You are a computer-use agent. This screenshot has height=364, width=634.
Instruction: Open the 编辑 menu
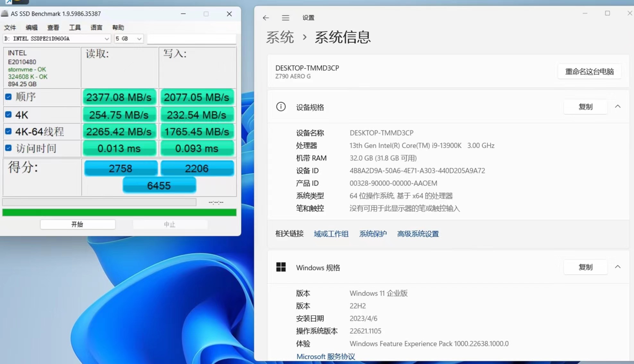(x=31, y=28)
